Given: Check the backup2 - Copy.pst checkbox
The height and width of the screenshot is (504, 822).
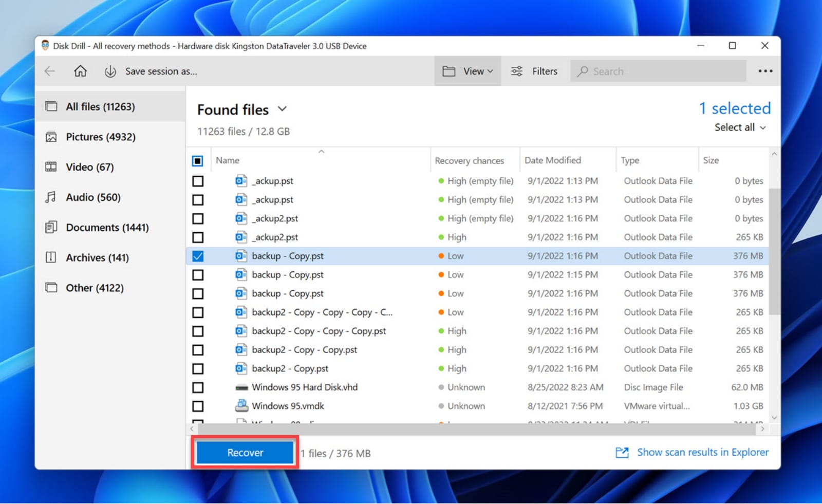Looking at the screenshot, I should tap(198, 369).
